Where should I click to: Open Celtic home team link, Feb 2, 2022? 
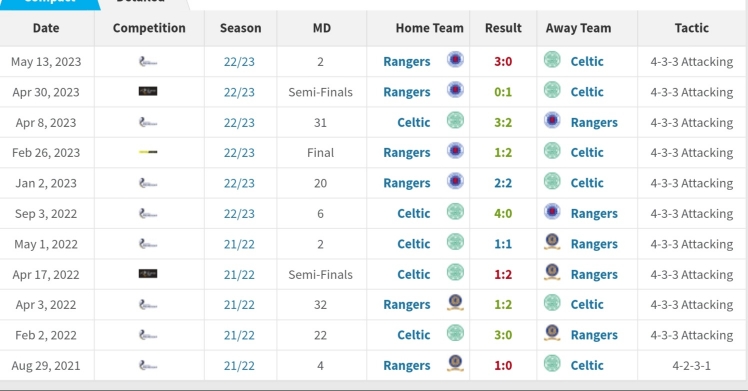point(414,335)
